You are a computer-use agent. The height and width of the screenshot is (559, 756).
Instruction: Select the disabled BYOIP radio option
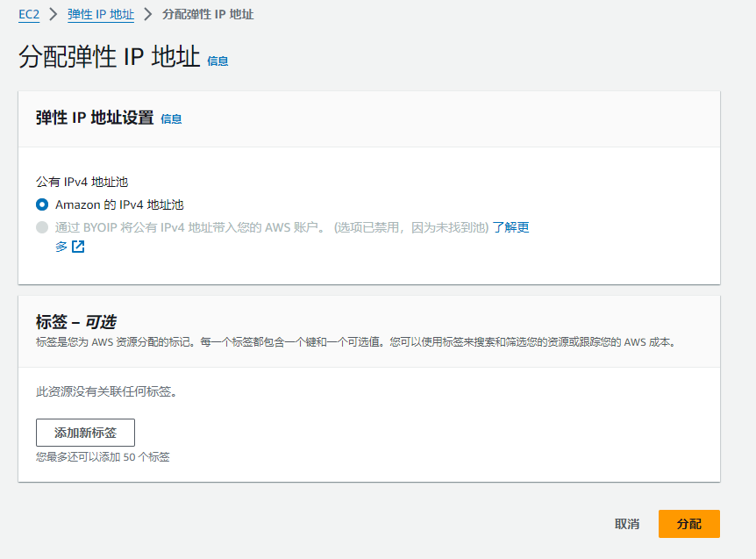[42, 227]
